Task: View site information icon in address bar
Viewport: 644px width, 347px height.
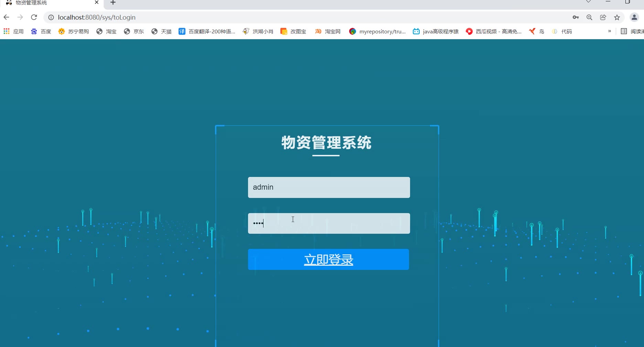Action: coord(51,17)
